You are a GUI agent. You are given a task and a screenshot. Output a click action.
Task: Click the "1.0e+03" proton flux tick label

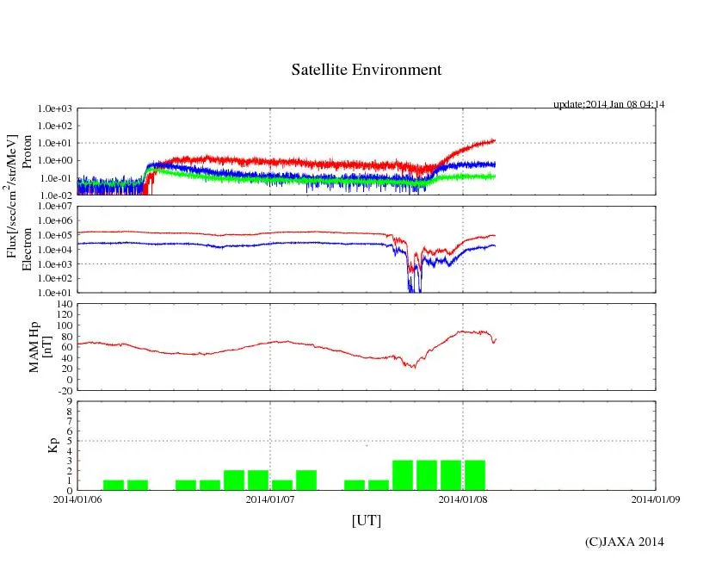54,109
